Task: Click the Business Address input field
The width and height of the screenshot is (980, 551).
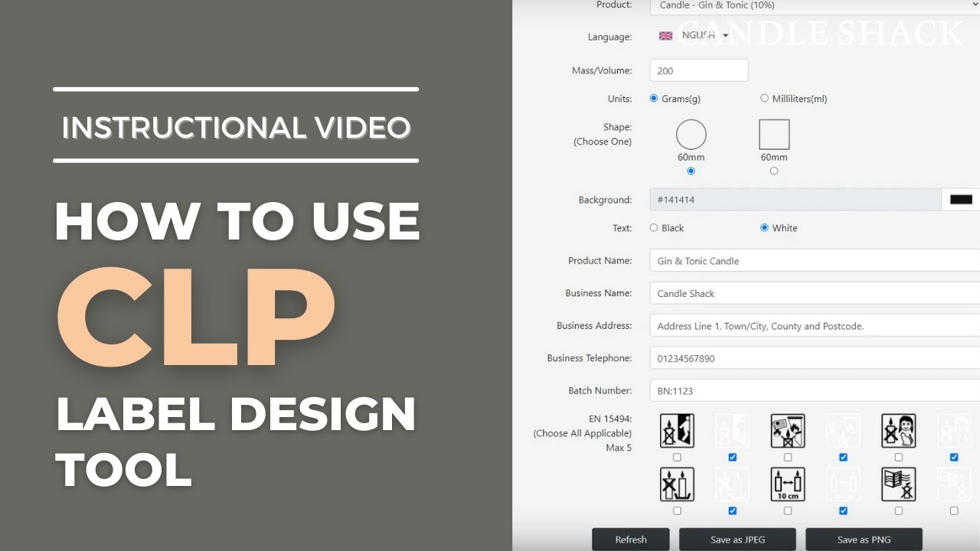Action: 815,326
